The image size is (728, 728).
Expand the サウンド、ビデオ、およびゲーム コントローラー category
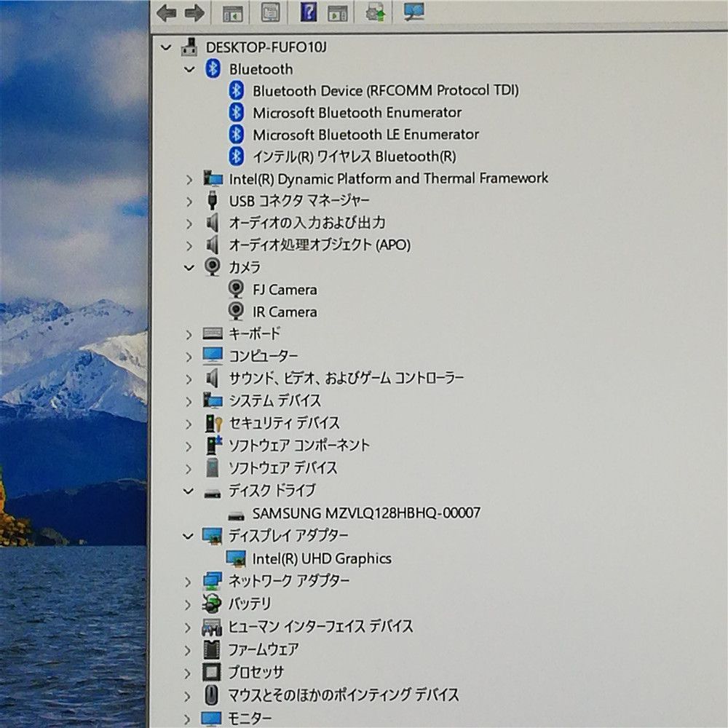pyautogui.click(x=189, y=379)
